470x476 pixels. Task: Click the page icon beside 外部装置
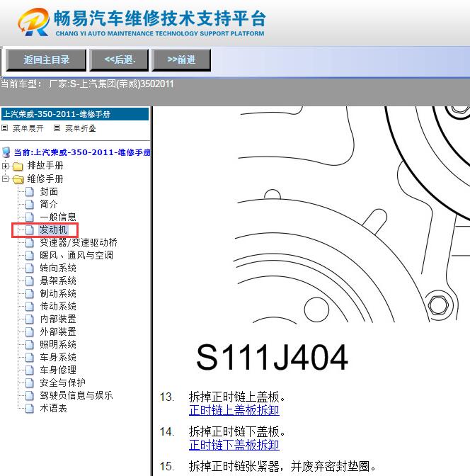click(30, 332)
